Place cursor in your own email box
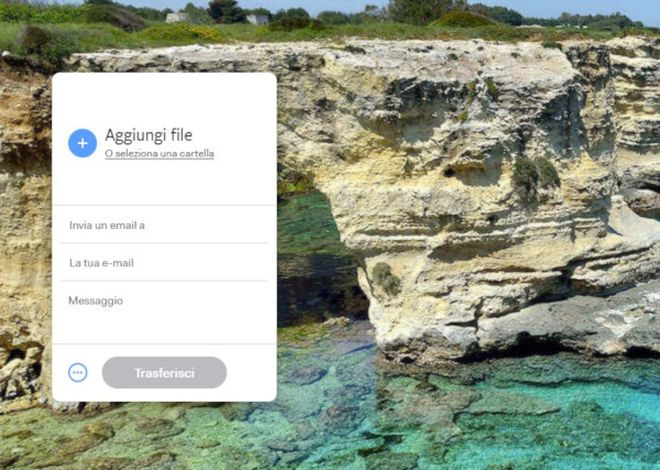 point(164,263)
